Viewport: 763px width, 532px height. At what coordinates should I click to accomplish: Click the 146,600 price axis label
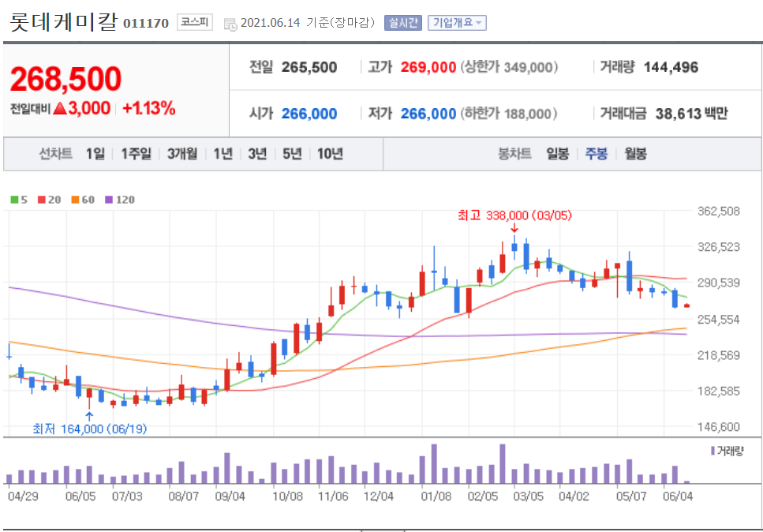(x=719, y=427)
